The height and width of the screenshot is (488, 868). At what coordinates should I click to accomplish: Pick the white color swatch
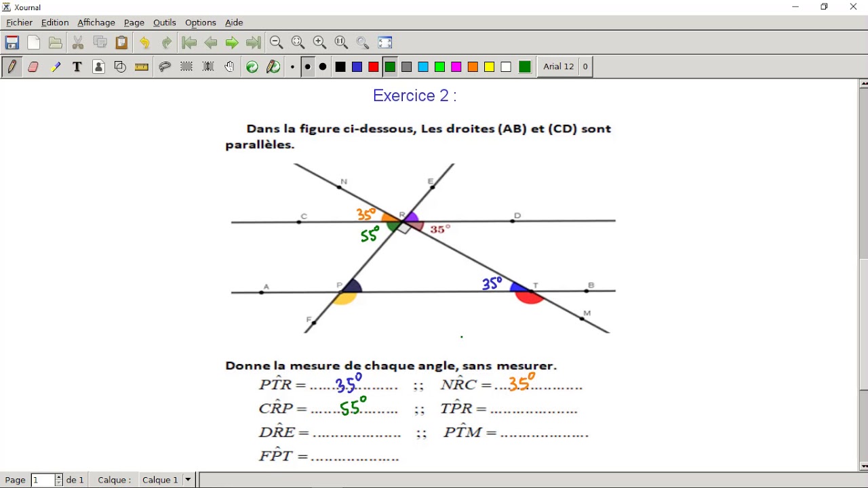pos(506,66)
